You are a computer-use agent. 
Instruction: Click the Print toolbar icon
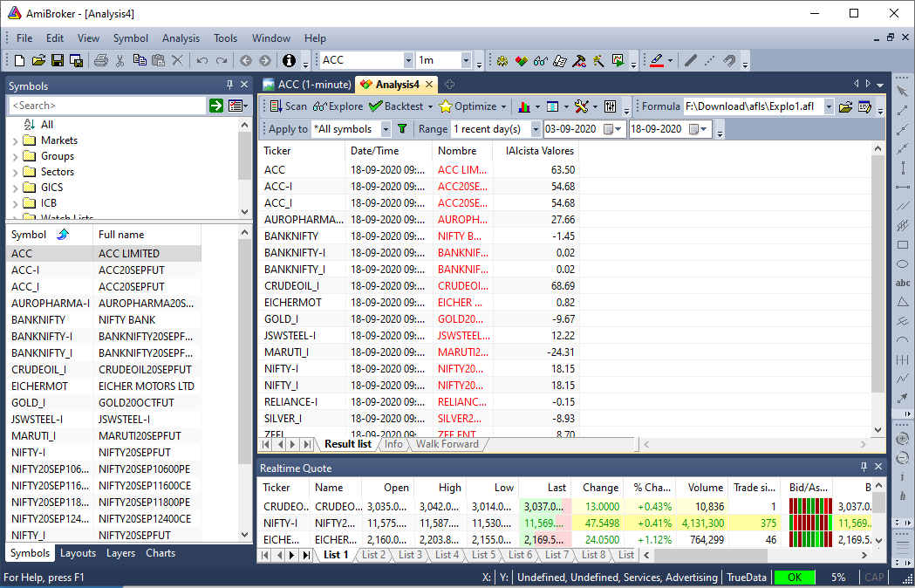click(x=101, y=60)
